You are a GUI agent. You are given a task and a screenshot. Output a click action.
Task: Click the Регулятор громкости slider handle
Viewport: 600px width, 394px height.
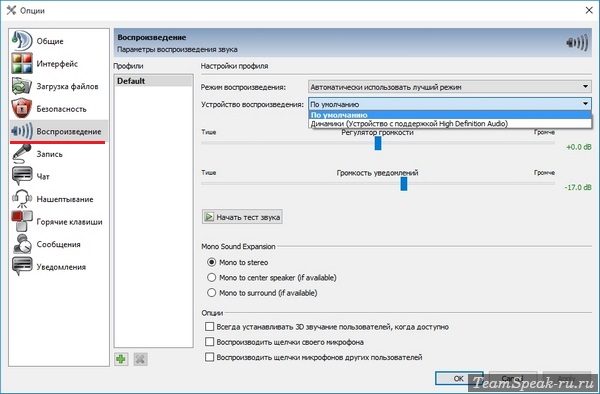pyautogui.click(x=378, y=143)
